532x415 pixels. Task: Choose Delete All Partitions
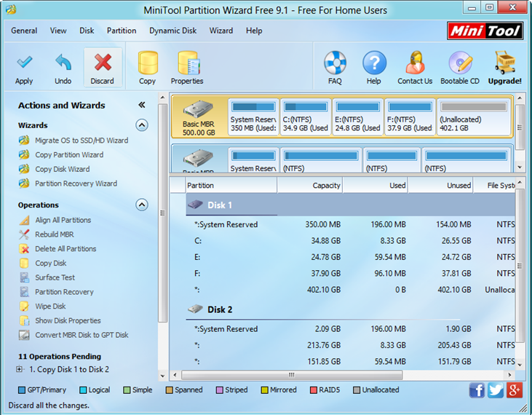tap(65, 249)
